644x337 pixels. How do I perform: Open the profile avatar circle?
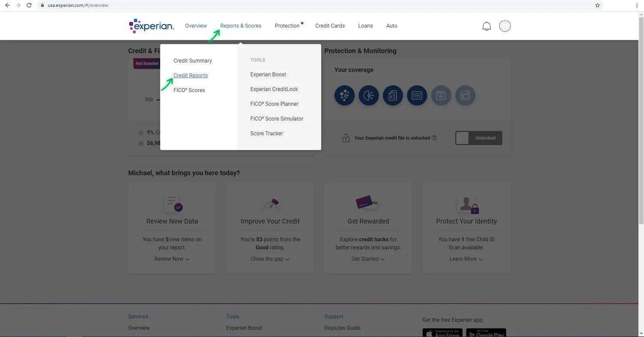pos(505,26)
